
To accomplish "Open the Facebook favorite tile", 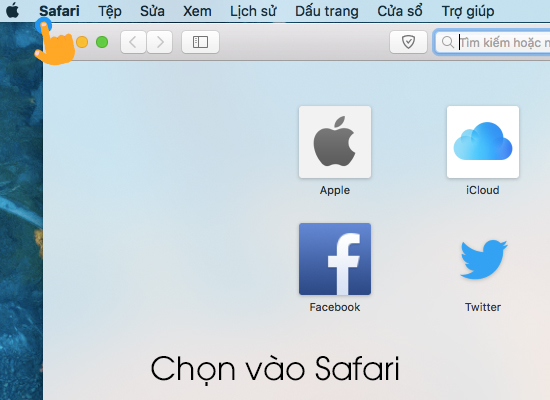I will pos(335,259).
